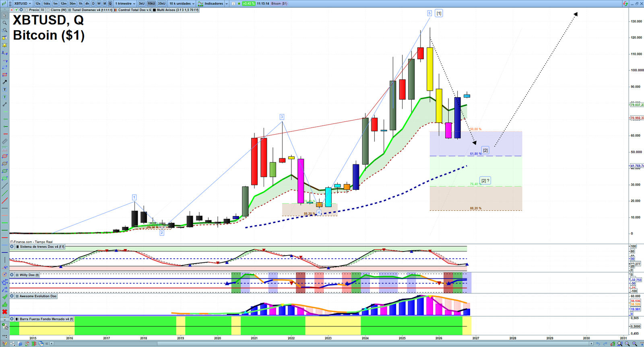Click the Indicadores button
Screen dimensions: 644x347
tap(213, 4)
